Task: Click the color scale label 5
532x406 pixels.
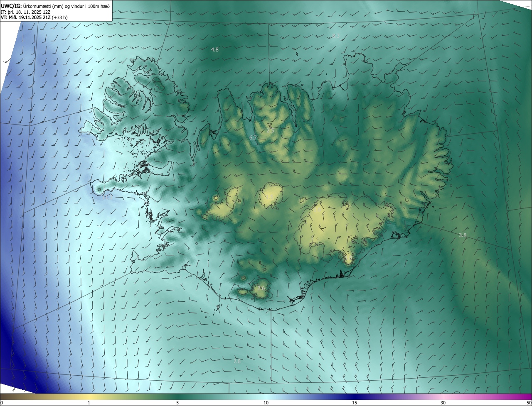Action: tap(177, 403)
